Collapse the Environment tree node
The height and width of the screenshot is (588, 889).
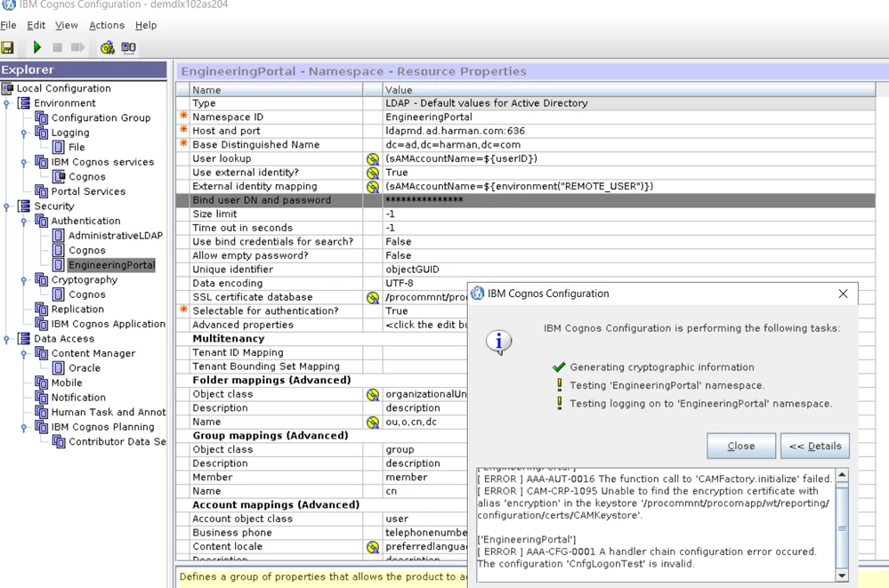6,103
